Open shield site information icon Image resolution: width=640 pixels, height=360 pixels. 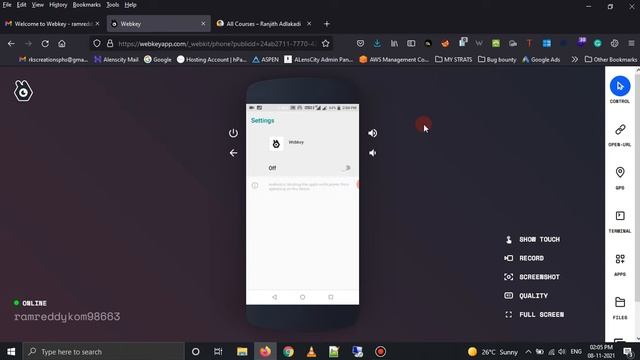pyautogui.click(x=97, y=43)
